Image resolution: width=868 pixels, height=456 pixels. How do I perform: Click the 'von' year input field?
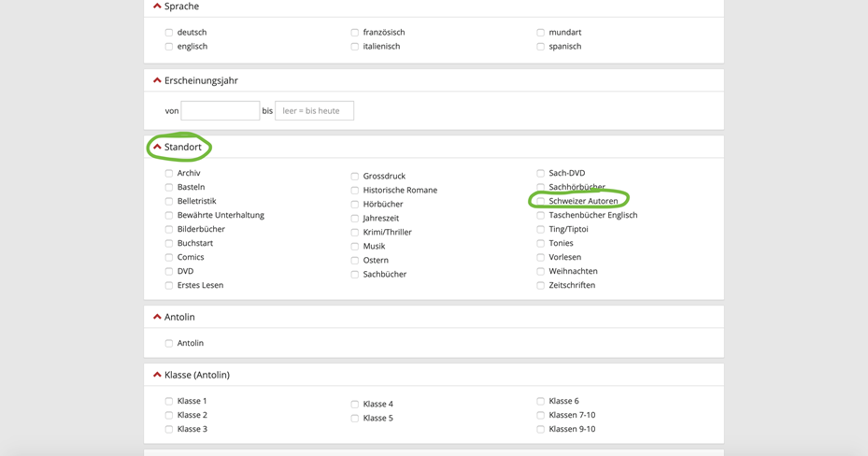pyautogui.click(x=220, y=110)
